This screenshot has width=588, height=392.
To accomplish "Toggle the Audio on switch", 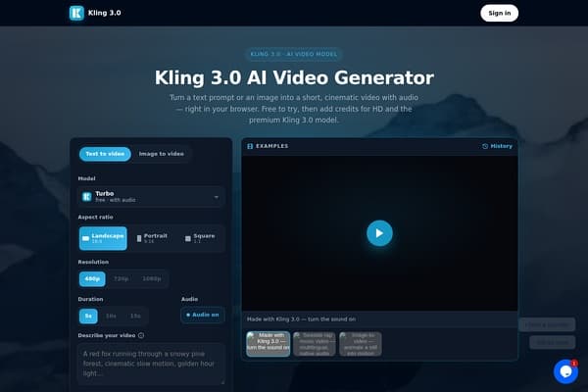I will tap(203, 315).
